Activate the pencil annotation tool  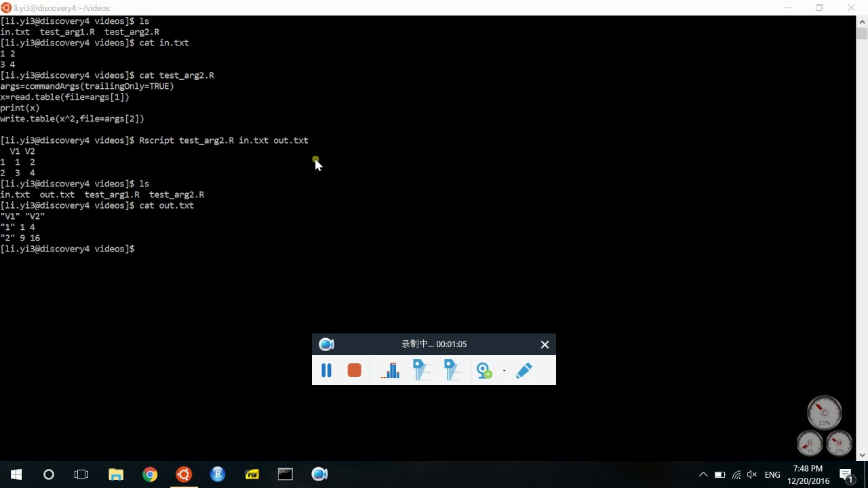(x=524, y=370)
